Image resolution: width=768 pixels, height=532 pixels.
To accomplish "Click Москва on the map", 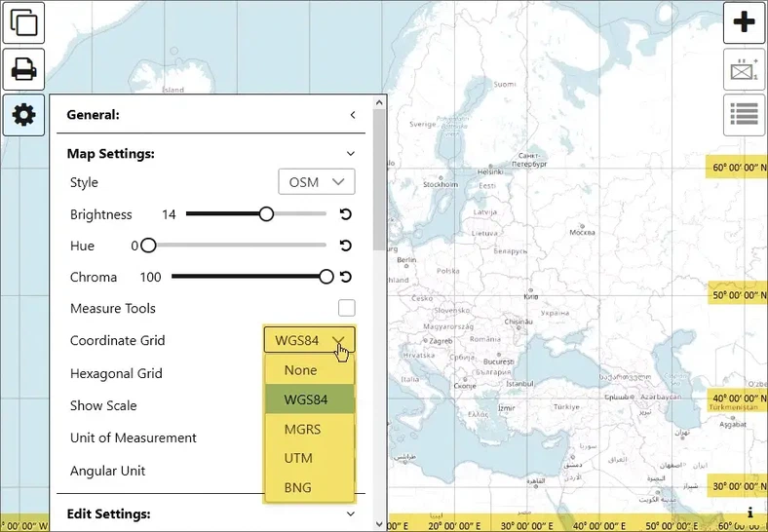I will (582, 232).
